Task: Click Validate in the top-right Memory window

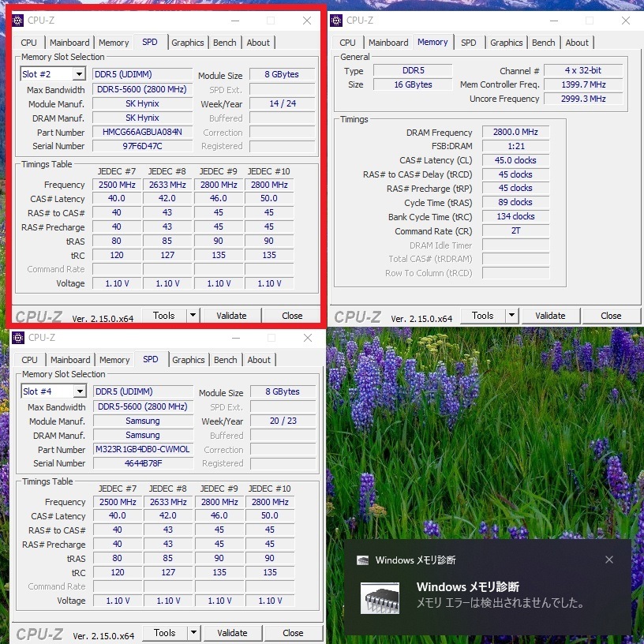Action: tap(550, 316)
